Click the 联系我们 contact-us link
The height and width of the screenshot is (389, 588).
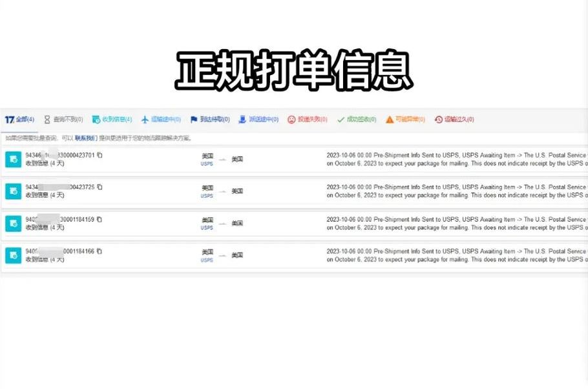[x=86, y=138]
